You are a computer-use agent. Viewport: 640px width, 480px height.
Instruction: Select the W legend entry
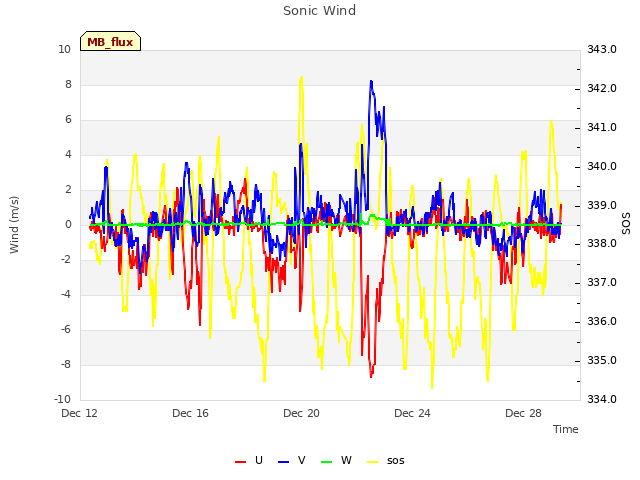(x=336, y=461)
